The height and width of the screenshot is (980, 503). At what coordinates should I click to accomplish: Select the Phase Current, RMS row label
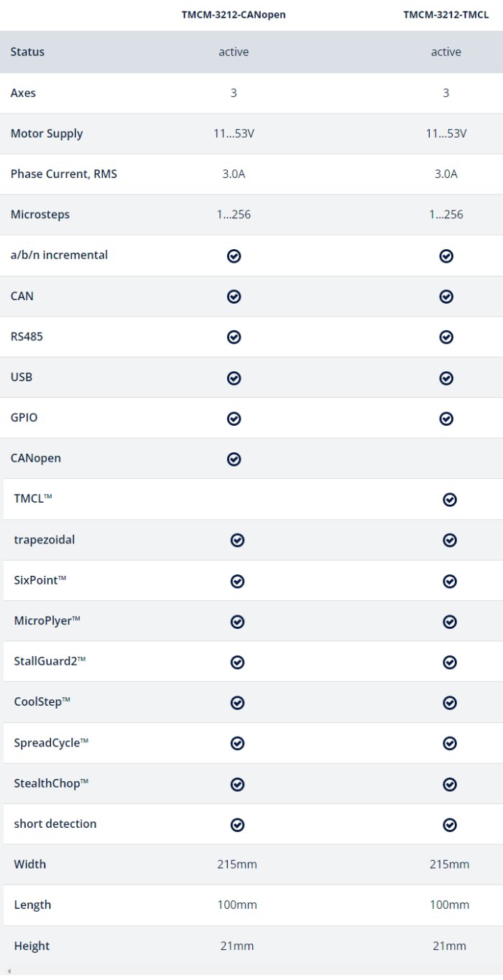pyautogui.click(x=64, y=174)
